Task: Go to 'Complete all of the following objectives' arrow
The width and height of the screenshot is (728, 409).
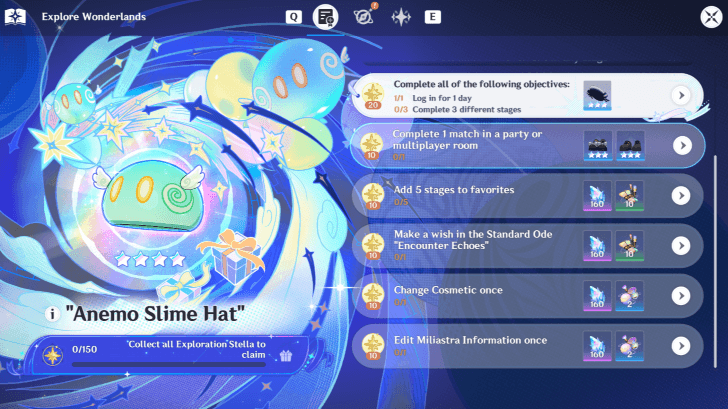Action: tap(681, 96)
